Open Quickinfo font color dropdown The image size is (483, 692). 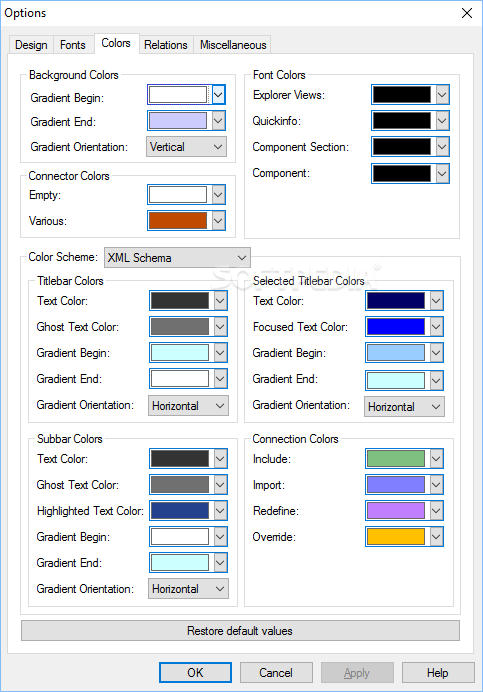pyautogui.click(x=442, y=121)
